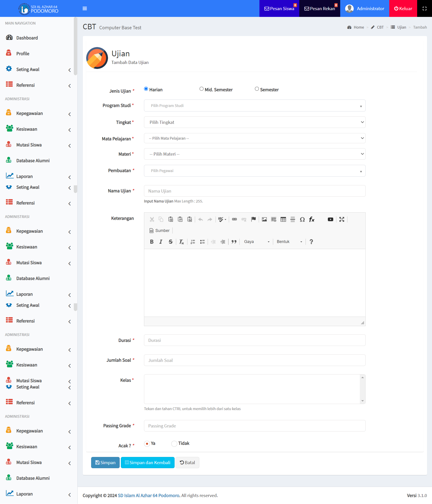
Task: Open Pesan Siswa messages menu
Action: pos(279,9)
